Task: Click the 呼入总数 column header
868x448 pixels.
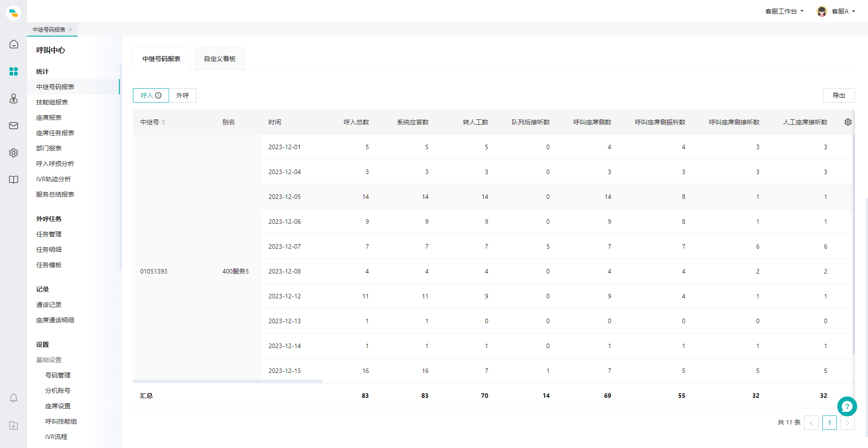Action: (356, 122)
